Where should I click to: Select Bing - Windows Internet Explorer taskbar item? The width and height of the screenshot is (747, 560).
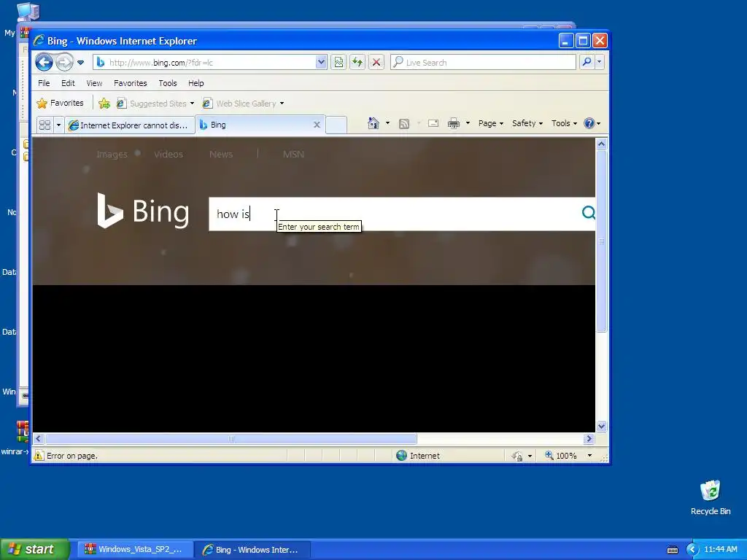pyautogui.click(x=252, y=550)
